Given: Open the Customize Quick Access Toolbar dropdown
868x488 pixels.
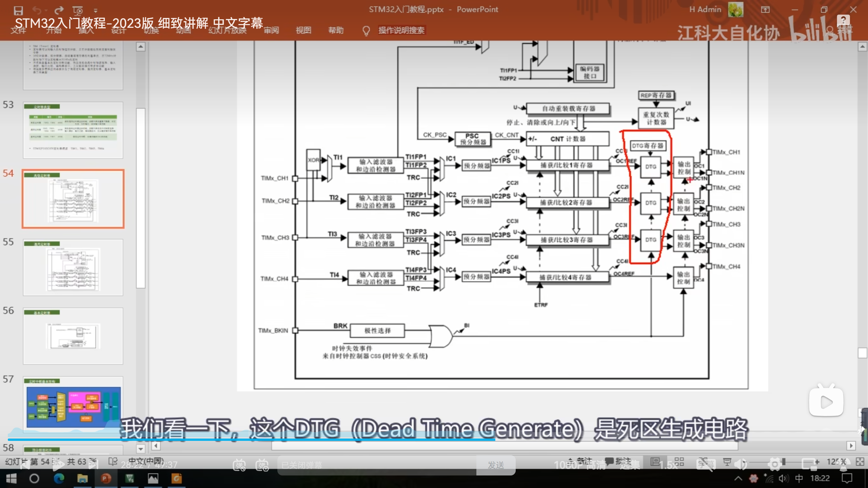Looking at the screenshot, I should (96, 11).
